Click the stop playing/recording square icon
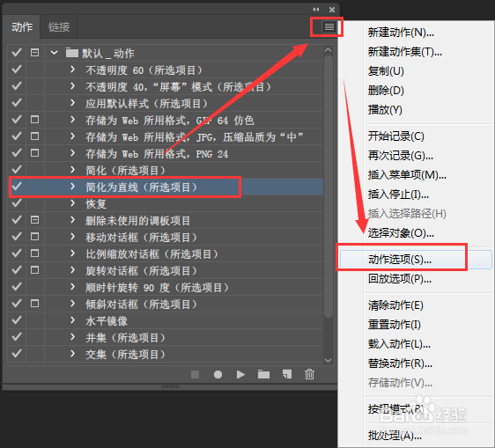The width and height of the screenshot is (495, 448). (x=196, y=374)
